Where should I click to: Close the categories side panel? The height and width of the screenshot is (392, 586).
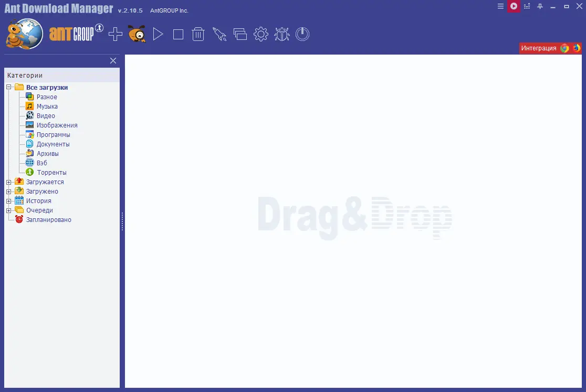[x=113, y=60]
